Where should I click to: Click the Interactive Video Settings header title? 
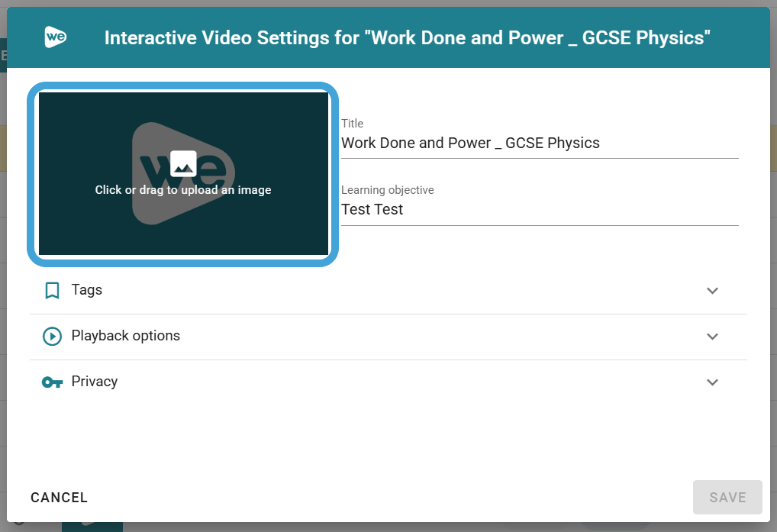408,38
